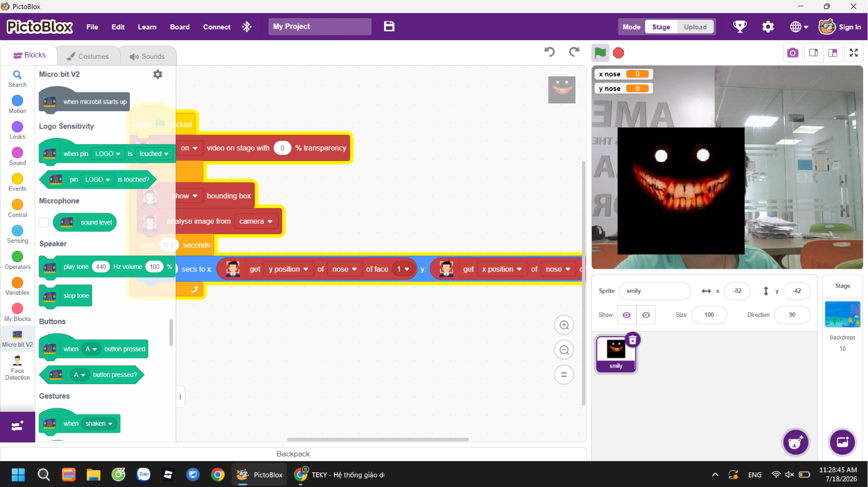868x487 pixels.
Task: Redo the last action
Action: click(x=574, y=52)
